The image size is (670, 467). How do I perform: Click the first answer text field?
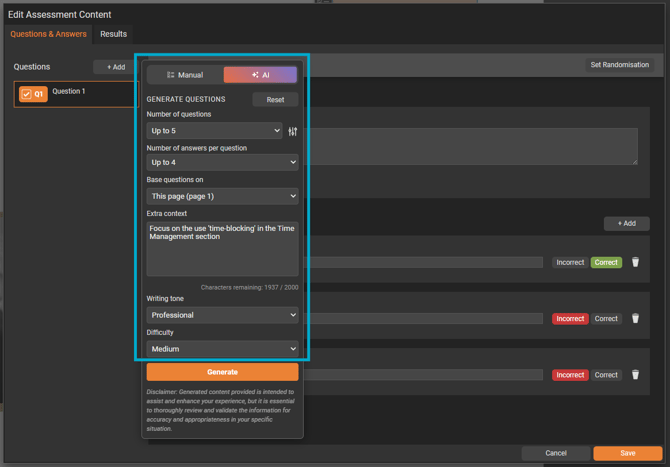click(x=423, y=262)
